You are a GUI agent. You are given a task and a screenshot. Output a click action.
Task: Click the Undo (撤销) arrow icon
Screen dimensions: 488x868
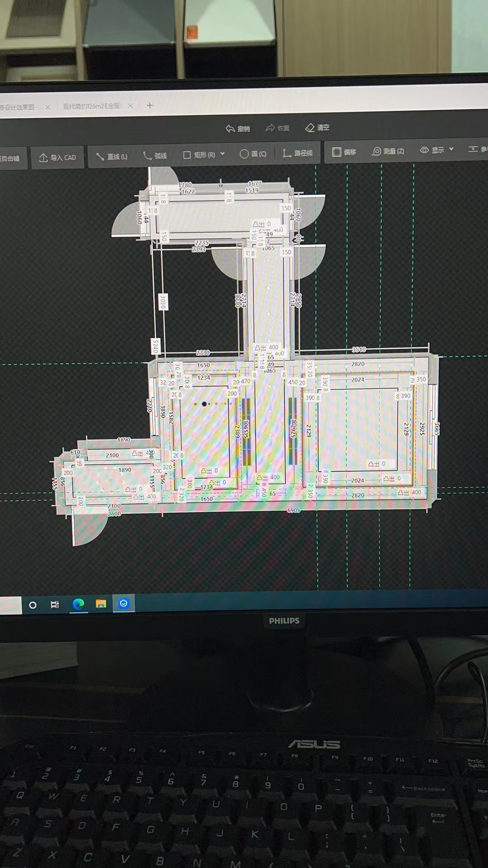(230, 129)
